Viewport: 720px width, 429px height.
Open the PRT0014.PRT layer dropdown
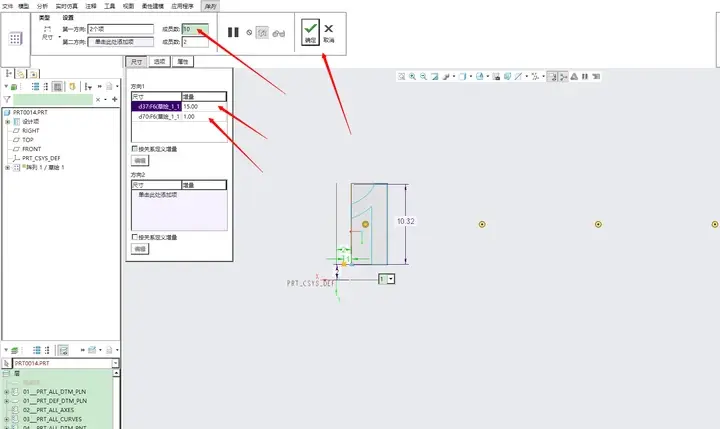[x=115, y=363]
